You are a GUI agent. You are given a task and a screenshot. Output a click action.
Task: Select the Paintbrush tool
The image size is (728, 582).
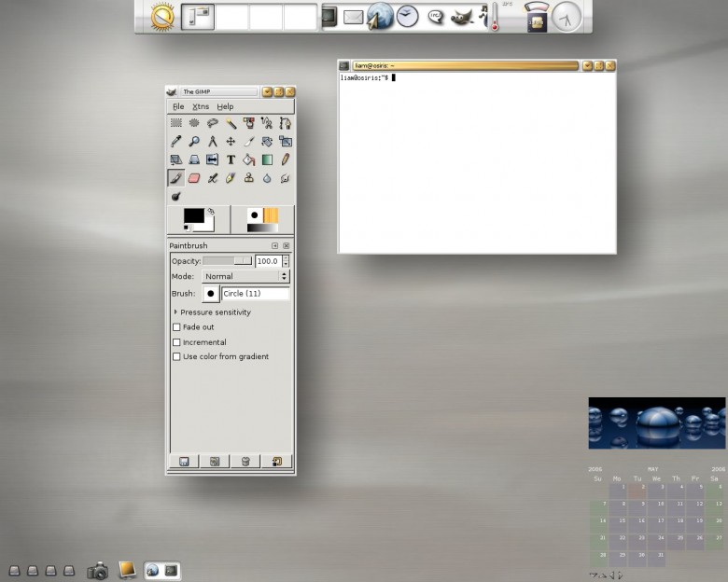[176, 178]
